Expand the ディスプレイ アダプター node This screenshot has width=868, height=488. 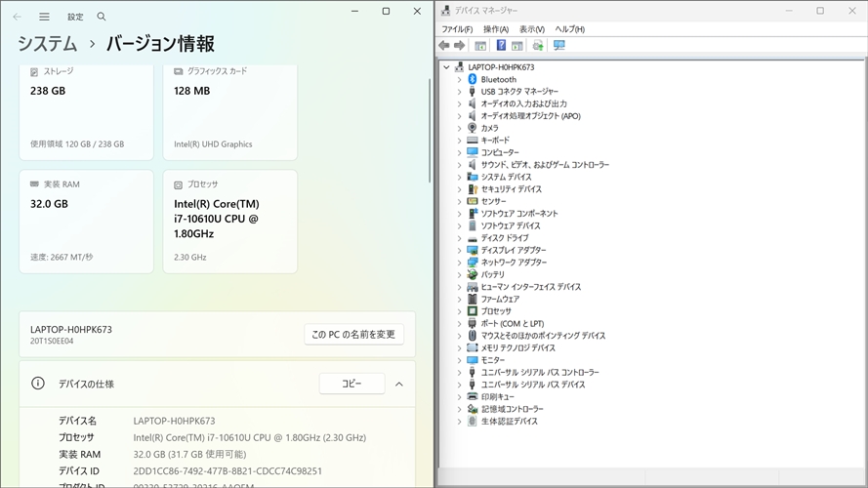tap(459, 250)
